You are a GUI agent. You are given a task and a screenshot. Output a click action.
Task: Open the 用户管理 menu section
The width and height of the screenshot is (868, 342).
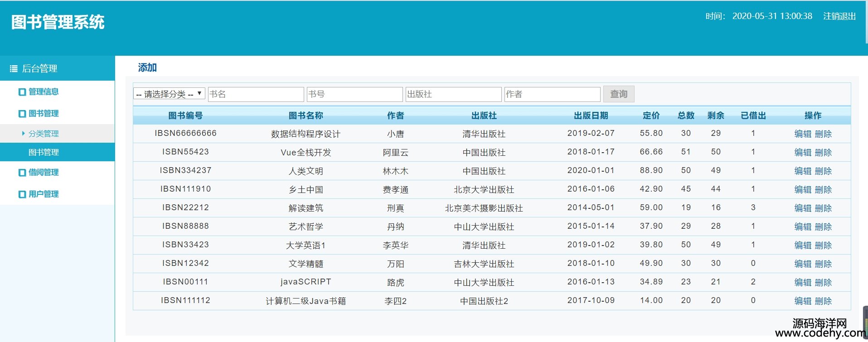click(x=44, y=194)
